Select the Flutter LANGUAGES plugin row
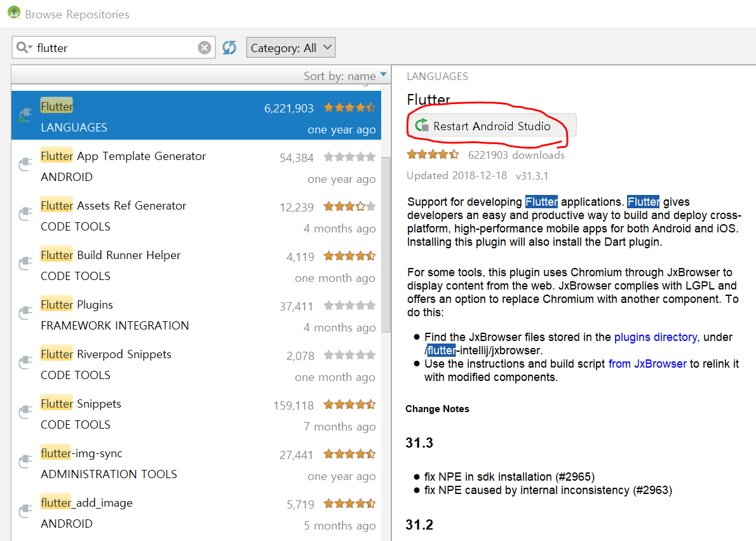Screen dimensions: 756x541 click(196, 116)
